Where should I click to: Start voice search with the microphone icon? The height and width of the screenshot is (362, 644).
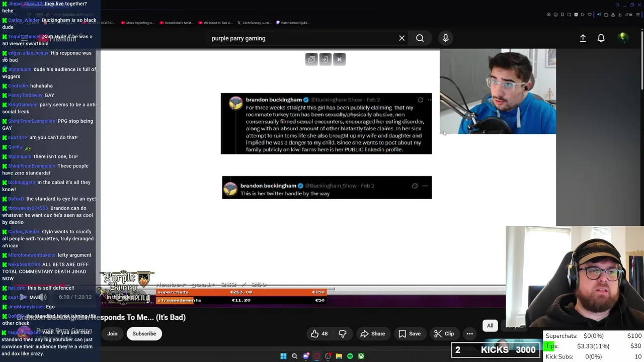coord(445,38)
